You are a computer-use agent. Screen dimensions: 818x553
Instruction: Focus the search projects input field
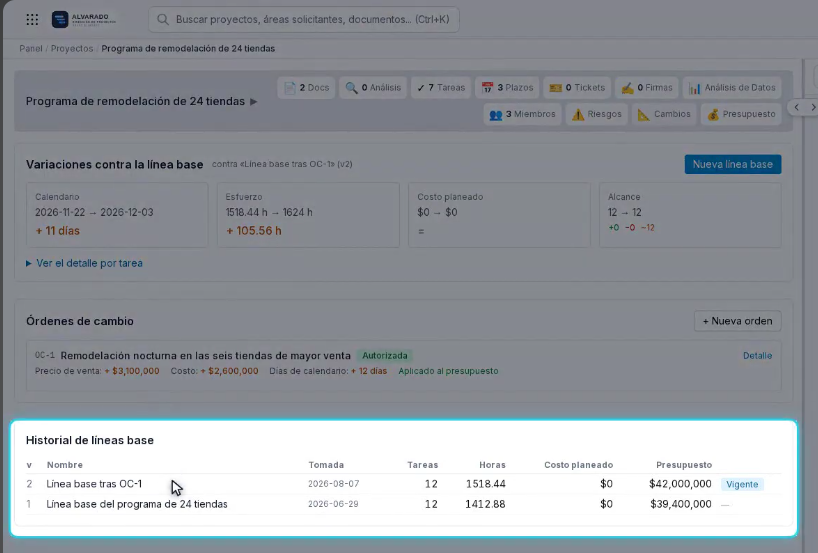point(304,19)
